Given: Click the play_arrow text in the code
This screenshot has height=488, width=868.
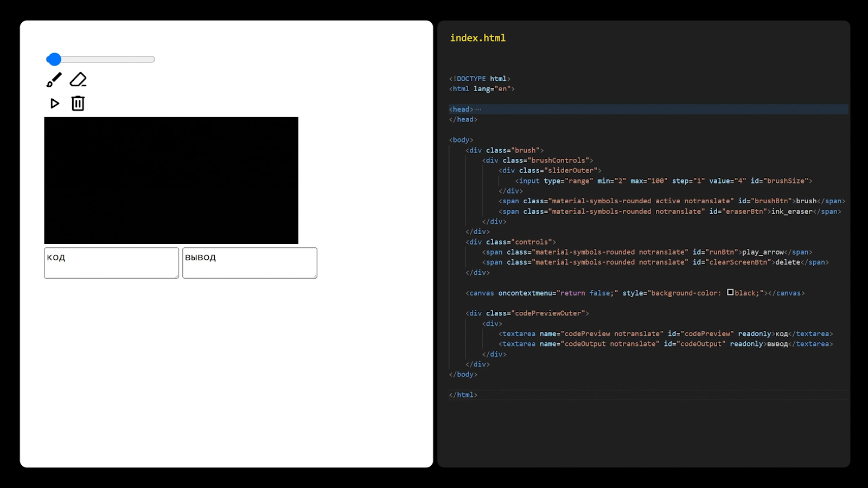Looking at the screenshot, I should pos(763,252).
